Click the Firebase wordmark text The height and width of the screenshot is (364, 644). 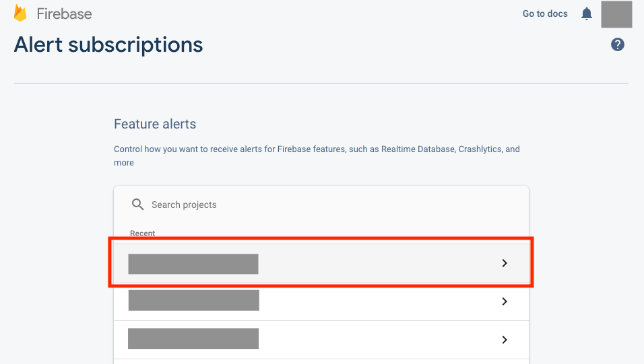[x=64, y=14]
